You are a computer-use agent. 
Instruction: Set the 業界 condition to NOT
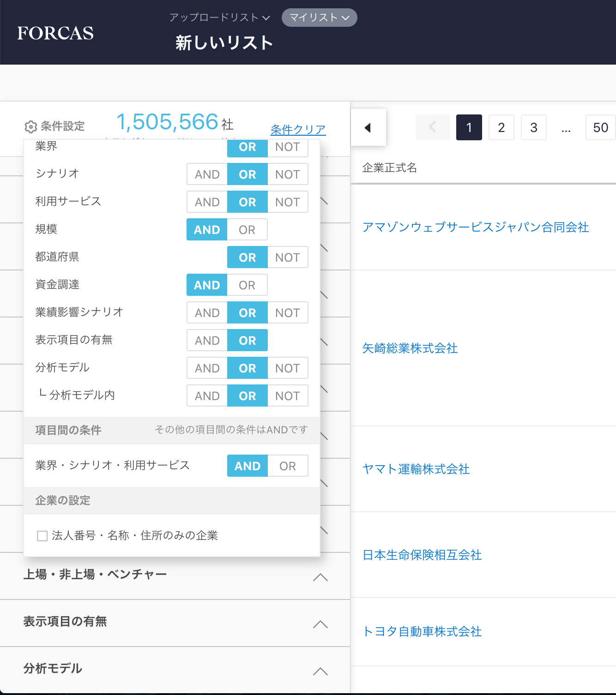(288, 147)
